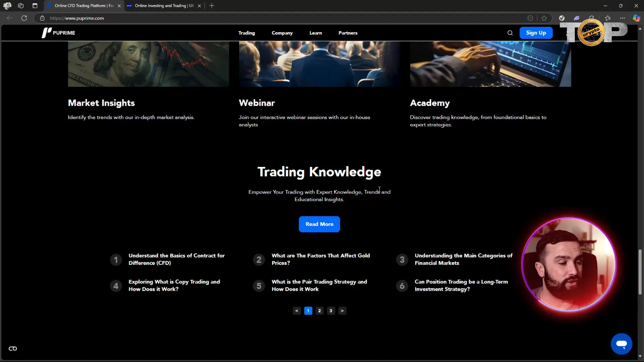The image size is (644, 362).
Task: Add page to favorites star icon
Action: pyautogui.click(x=544, y=18)
